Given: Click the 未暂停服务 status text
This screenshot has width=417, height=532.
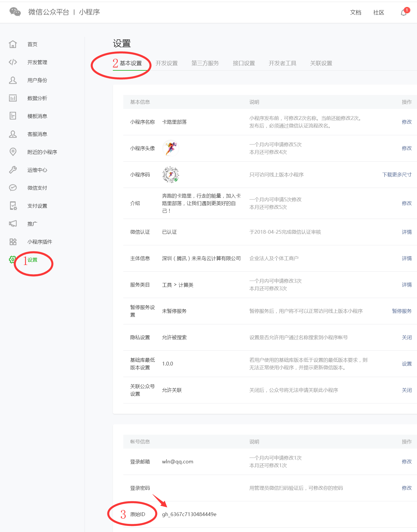Looking at the screenshot, I should coord(174,311).
